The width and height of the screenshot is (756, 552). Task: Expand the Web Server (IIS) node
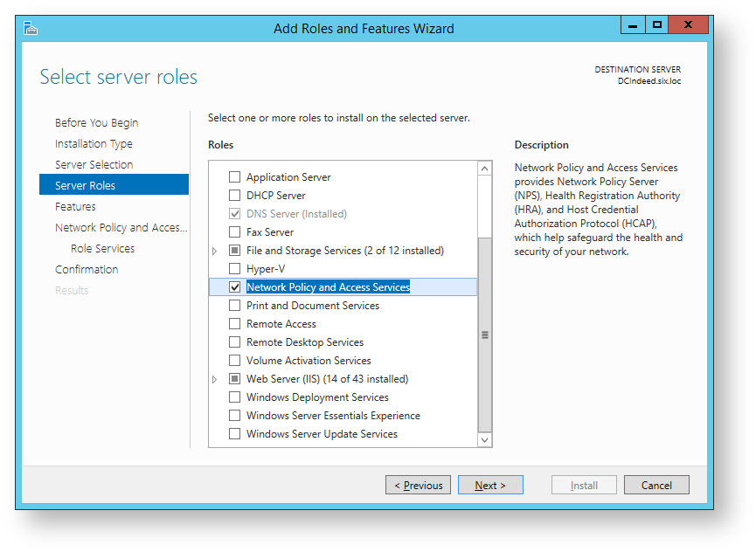[x=215, y=380]
